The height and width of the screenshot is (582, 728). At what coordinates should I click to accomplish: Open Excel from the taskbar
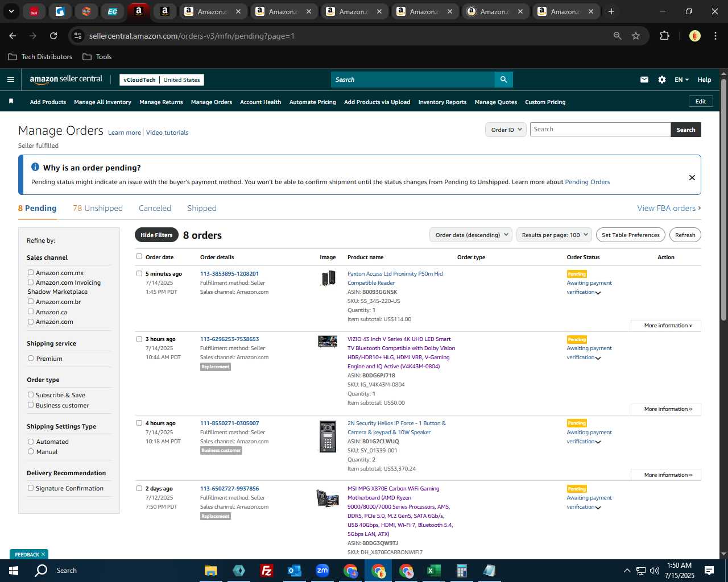click(x=433, y=571)
